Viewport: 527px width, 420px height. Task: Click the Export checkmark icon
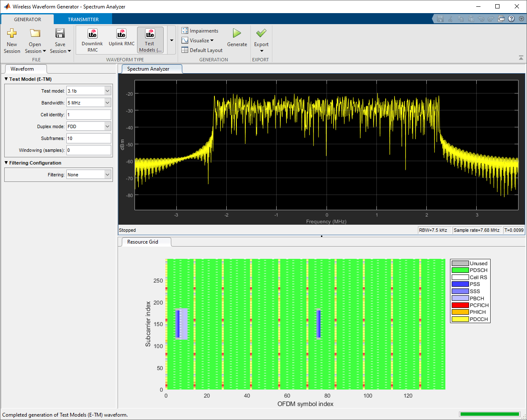click(261, 33)
